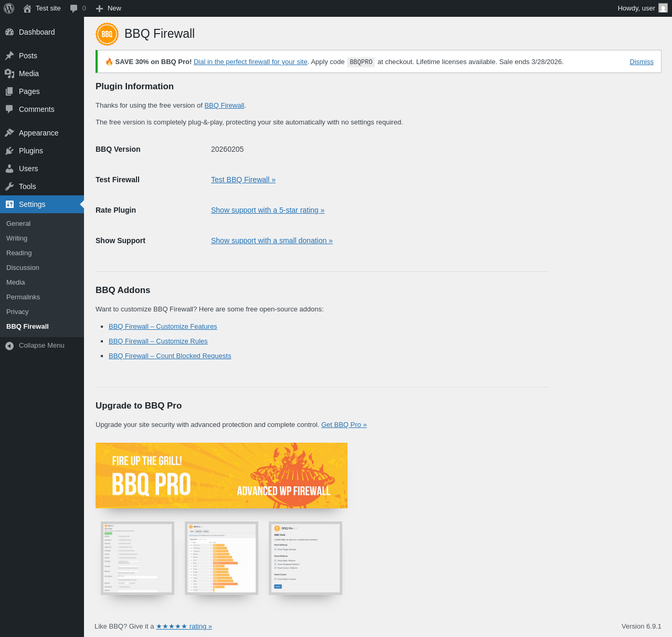Click the Settings sliders icon
The image size is (672, 637).
pos(9,204)
